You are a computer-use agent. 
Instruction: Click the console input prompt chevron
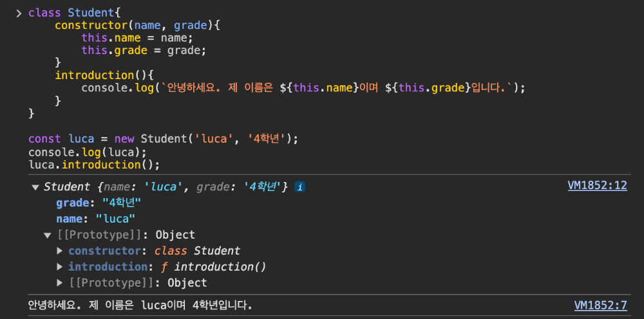click(19, 14)
